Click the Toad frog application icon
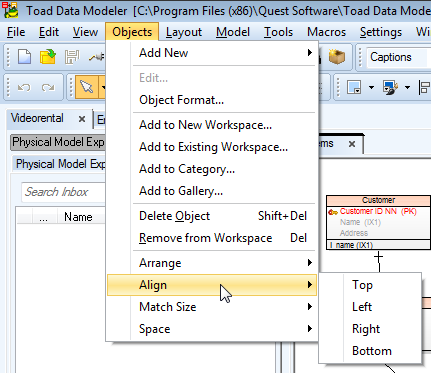The width and height of the screenshot is (431, 373). 11,10
